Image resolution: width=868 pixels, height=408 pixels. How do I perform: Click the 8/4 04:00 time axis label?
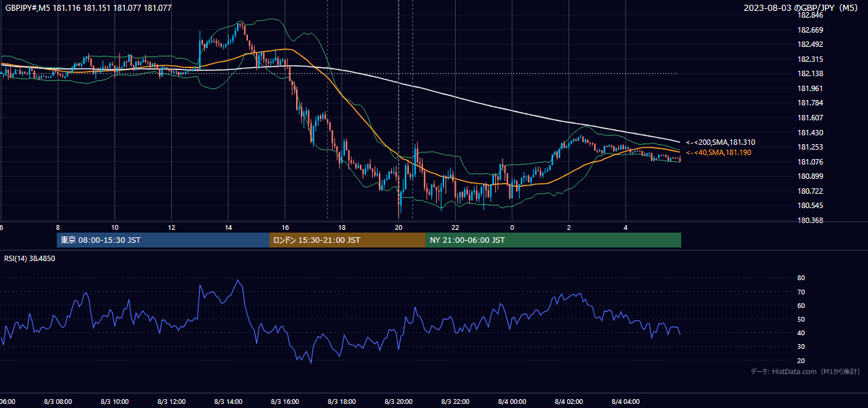[625, 402]
